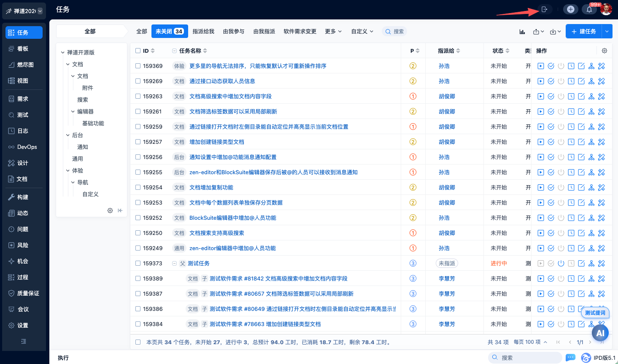Collapse the 后台 tree node
This screenshot has width=618, height=364.
(x=68, y=135)
